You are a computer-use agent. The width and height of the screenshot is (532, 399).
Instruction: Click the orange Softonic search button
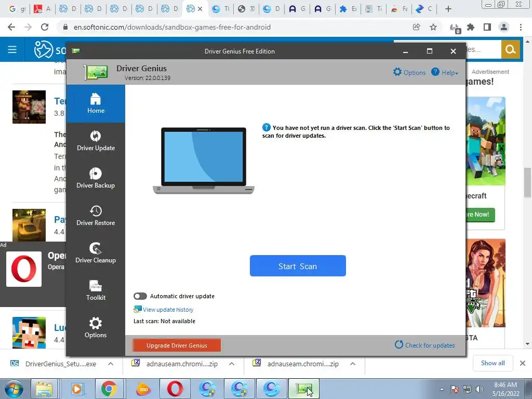511,49
